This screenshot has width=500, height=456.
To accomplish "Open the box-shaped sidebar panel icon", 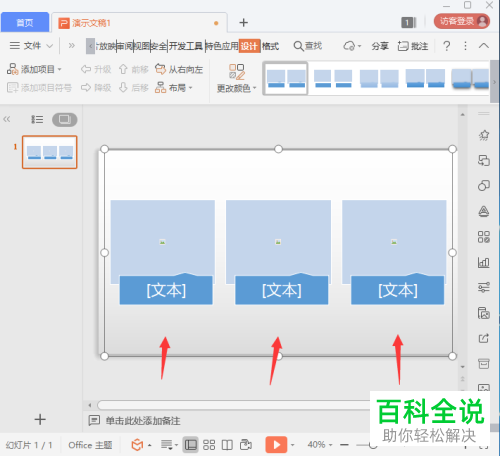I will [484, 364].
